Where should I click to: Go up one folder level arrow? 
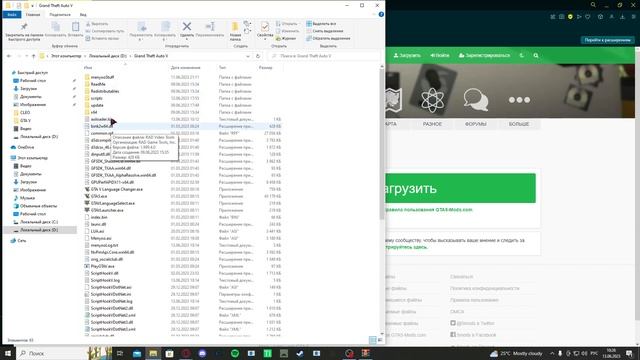[x=34, y=56]
